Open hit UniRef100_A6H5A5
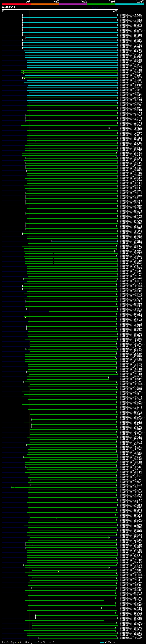146x644 pixels. [x=131, y=15]
